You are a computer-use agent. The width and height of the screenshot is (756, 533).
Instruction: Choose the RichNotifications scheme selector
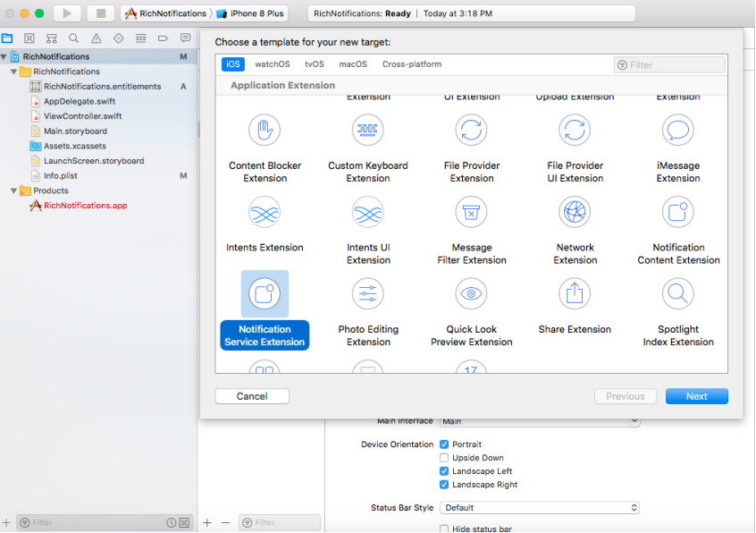tap(165, 13)
